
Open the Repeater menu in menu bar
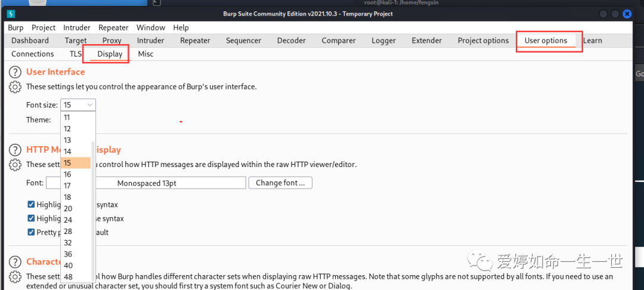click(113, 27)
